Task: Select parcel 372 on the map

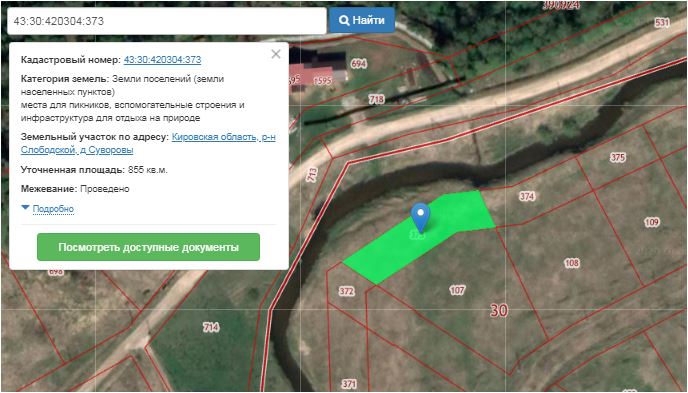Action: click(347, 291)
